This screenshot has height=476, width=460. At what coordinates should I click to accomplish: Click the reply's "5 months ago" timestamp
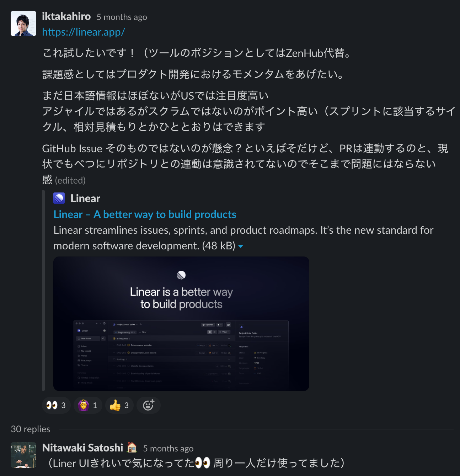(x=168, y=449)
